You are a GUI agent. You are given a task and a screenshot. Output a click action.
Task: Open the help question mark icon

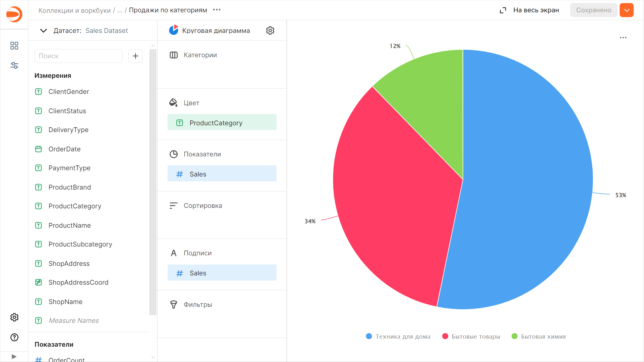14,337
